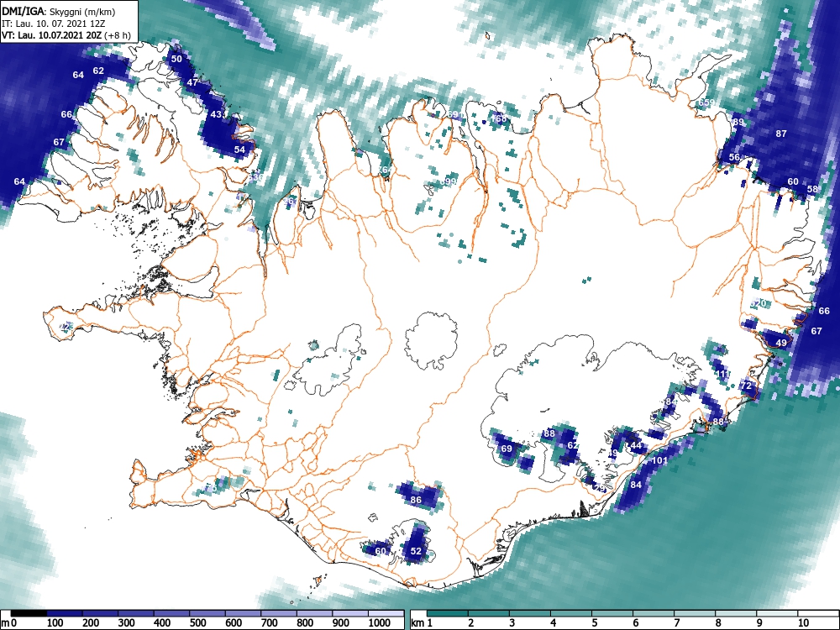
Task: Select the '10' label in the km legend
Action: click(803, 623)
